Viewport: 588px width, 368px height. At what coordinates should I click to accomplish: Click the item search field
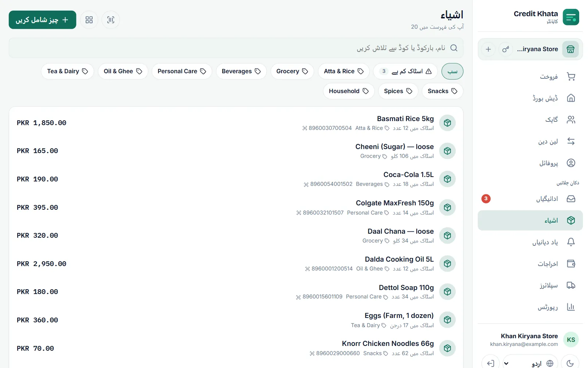[236, 48]
